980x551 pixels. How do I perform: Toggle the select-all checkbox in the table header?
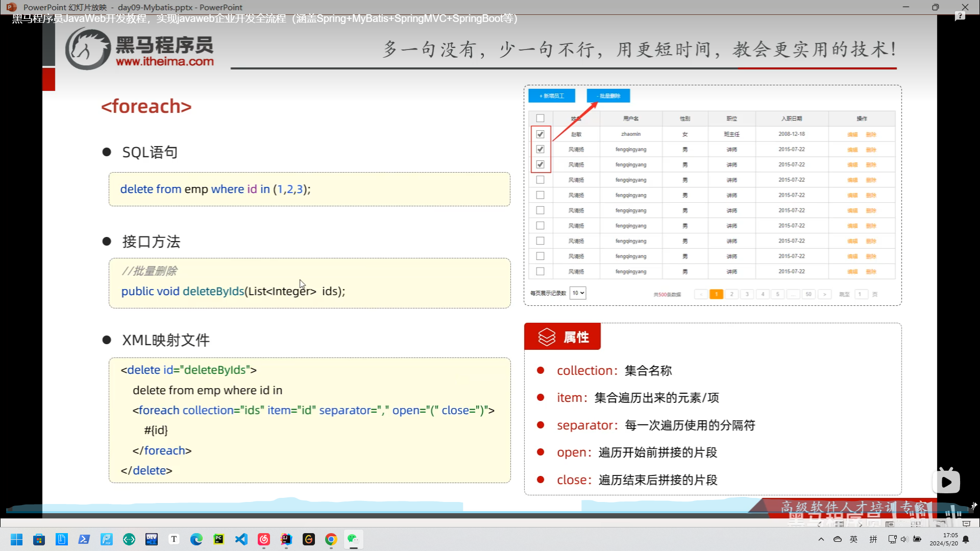(540, 118)
